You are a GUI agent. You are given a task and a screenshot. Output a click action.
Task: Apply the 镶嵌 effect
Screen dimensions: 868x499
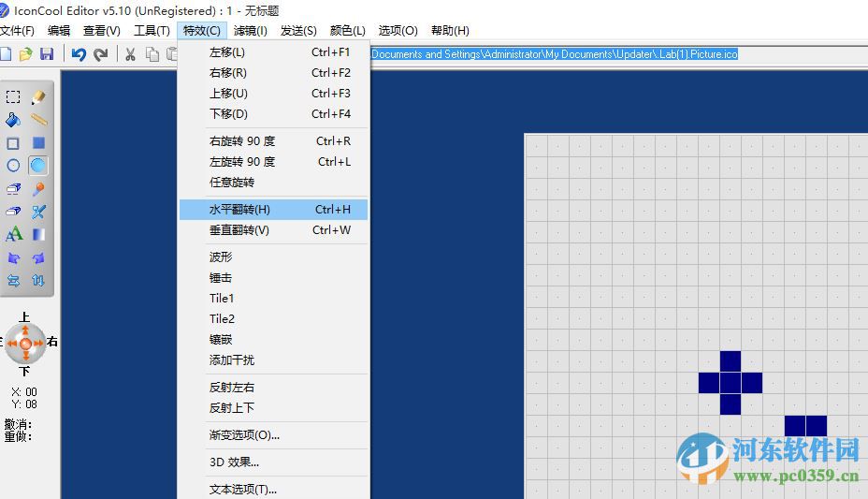click(273, 340)
